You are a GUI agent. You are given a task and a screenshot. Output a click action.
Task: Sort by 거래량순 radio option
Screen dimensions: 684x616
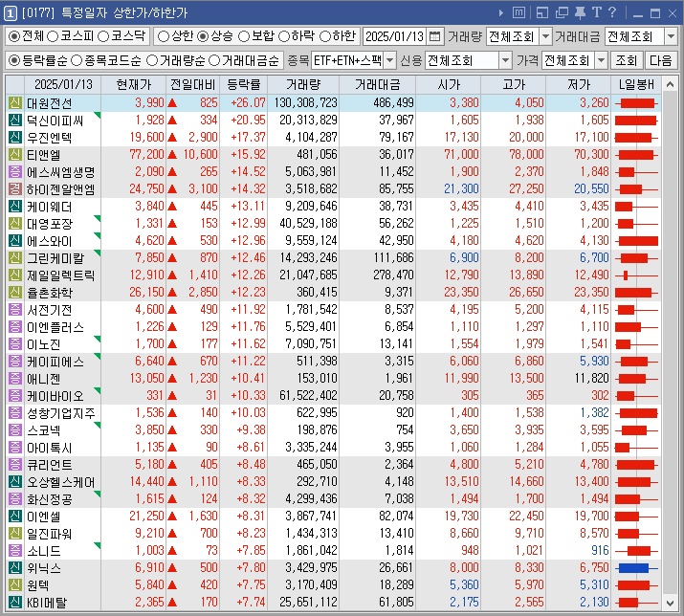(x=152, y=60)
